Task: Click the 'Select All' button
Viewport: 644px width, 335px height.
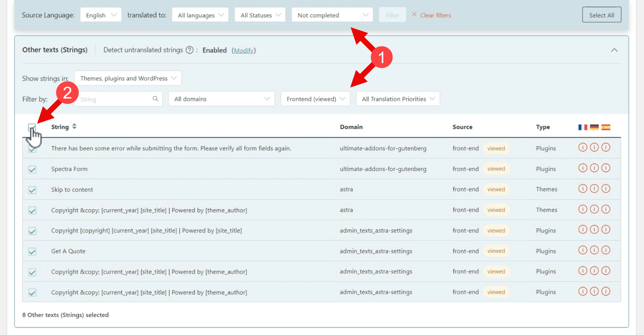Action: point(601,15)
